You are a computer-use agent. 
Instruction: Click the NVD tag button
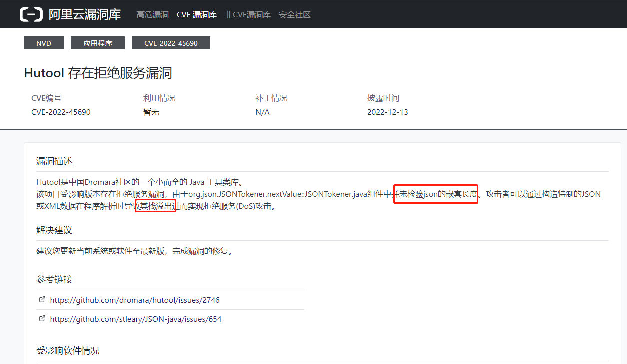[x=44, y=43]
